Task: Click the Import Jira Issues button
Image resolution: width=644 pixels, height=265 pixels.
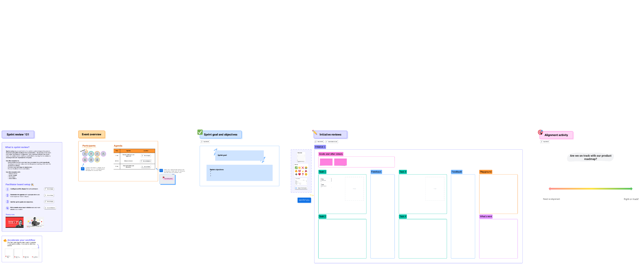Action: point(301,188)
